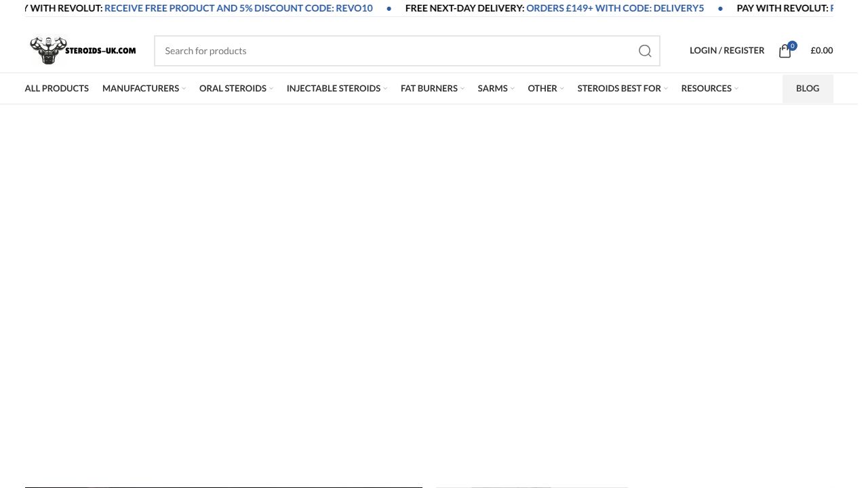The width and height of the screenshot is (868, 488).
Task: Open the Blog button
Action: [x=808, y=88]
